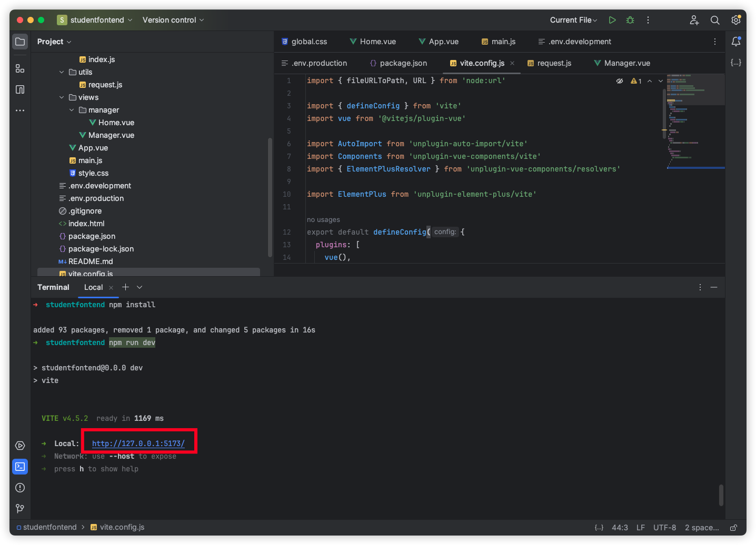Toggle the read-only lock icon in status bar
This screenshot has width=756, height=545.
[x=733, y=528]
